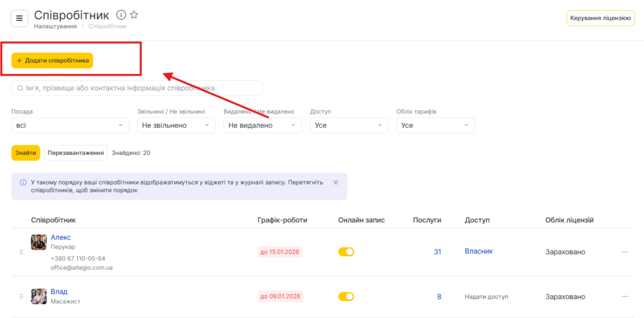The height and width of the screenshot is (318, 644).
Task: Open the Доступ filter dropdown
Action: pyautogui.click(x=349, y=125)
